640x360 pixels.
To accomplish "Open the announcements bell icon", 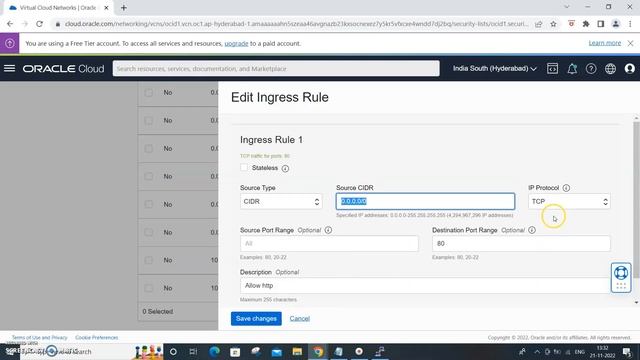I will pyautogui.click(x=572, y=69).
